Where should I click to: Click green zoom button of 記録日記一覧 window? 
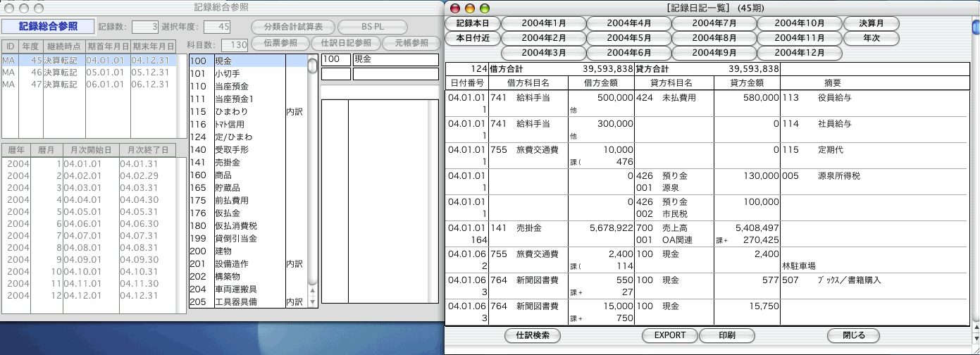click(484, 8)
